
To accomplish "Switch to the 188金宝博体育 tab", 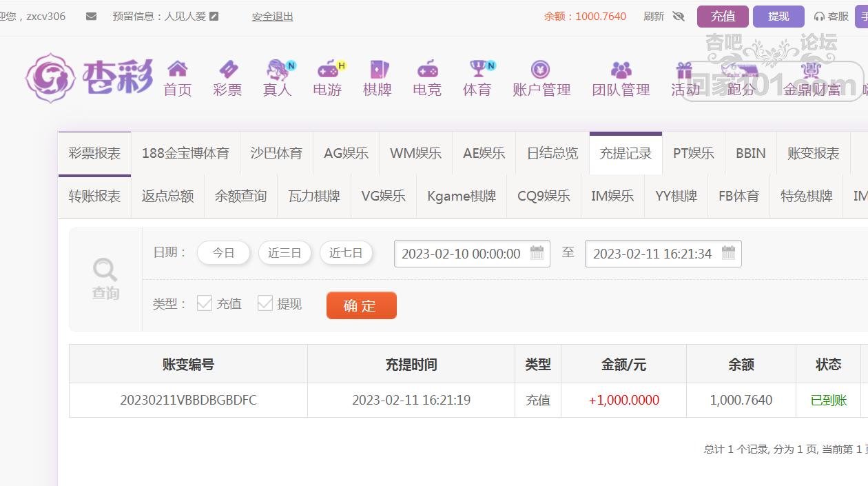I will pyautogui.click(x=185, y=154).
